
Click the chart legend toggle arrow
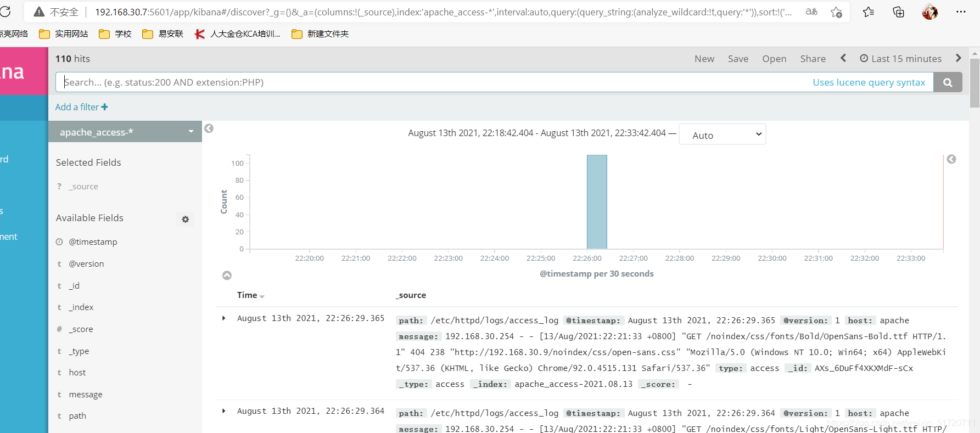point(951,159)
